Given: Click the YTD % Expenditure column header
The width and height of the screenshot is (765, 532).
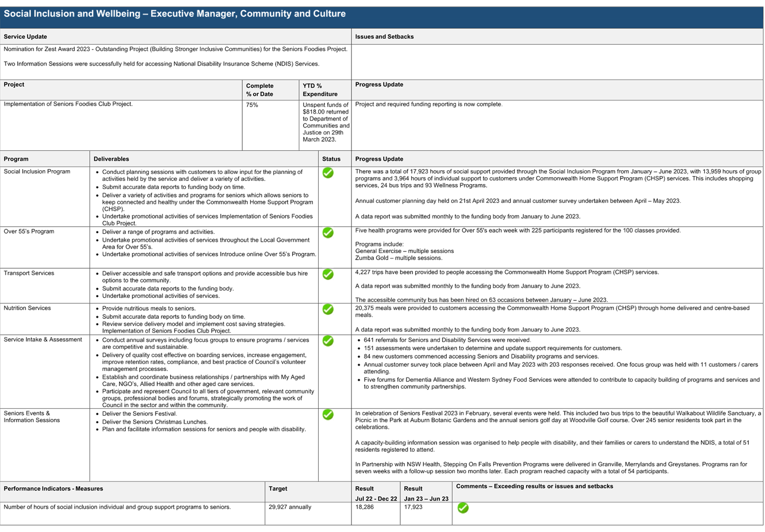Looking at the screenshot, I should tap(320, 90).
